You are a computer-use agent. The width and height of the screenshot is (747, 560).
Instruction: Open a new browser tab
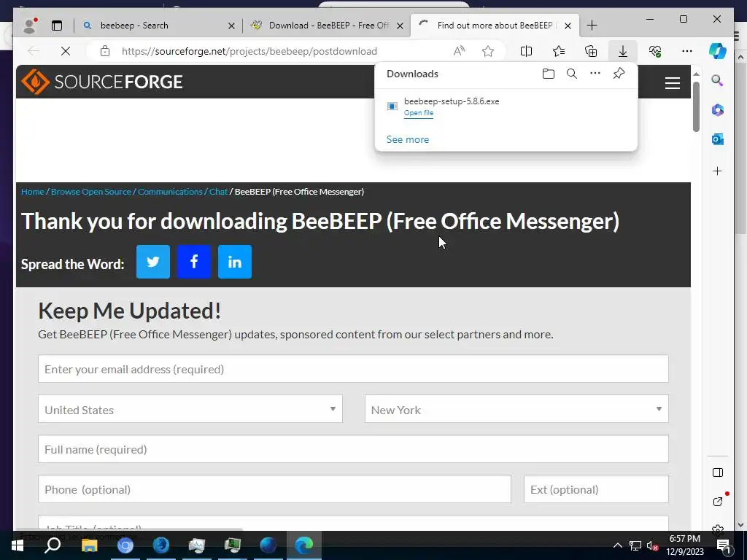pyautogui.click(x=592, y=26)
